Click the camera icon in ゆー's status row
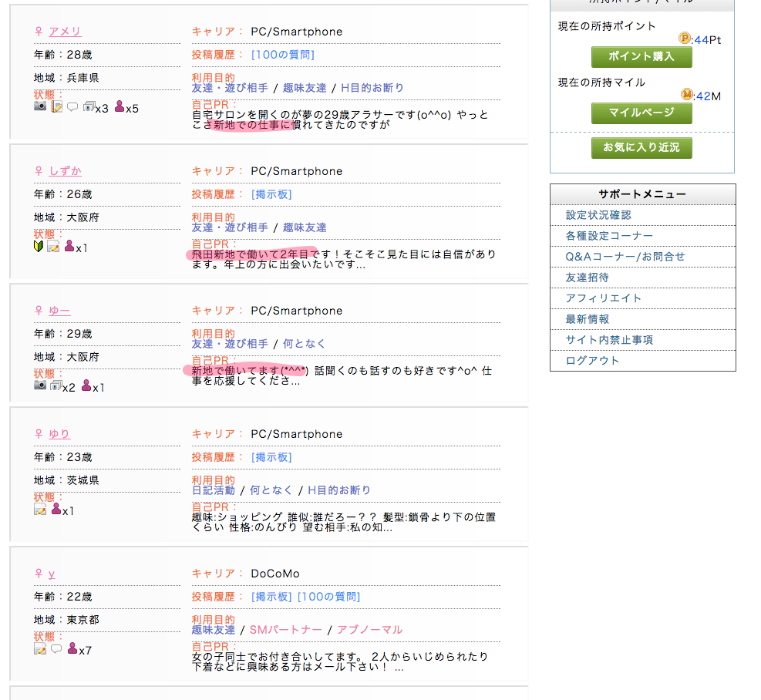This screenshot has height=700, width=761. pos(40,385)
